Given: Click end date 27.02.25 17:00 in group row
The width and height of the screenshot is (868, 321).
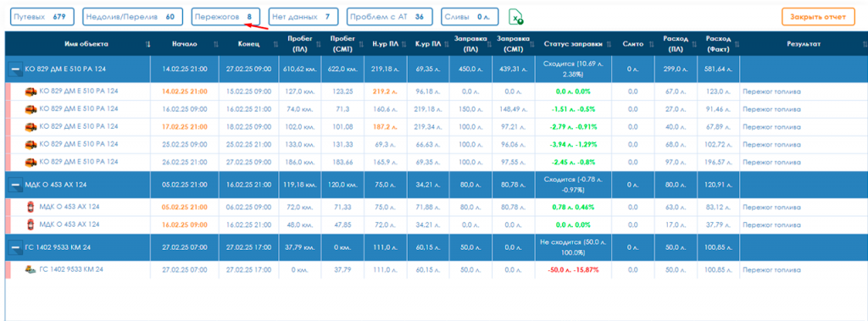Looking at the screenshot, I should pyautogui.click(x=248, y=247).
